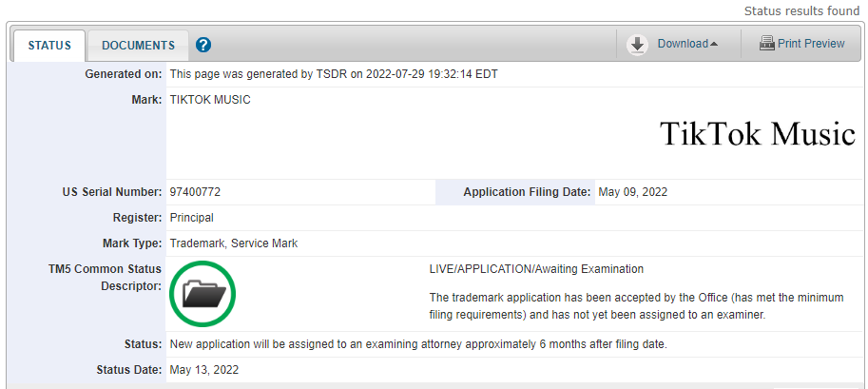Click the TSDR generated-on timestamp text
The image size is (868, 389).
click(334, 74)
